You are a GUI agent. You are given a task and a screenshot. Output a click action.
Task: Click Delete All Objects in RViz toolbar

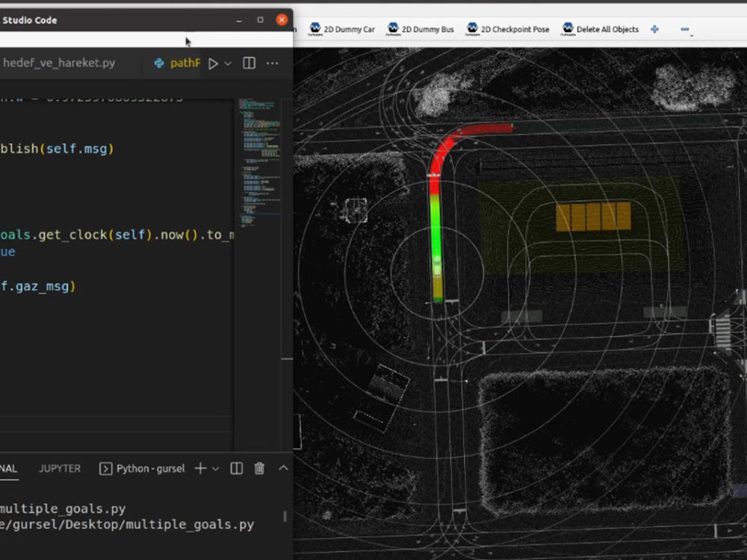[x=601, y=29]
